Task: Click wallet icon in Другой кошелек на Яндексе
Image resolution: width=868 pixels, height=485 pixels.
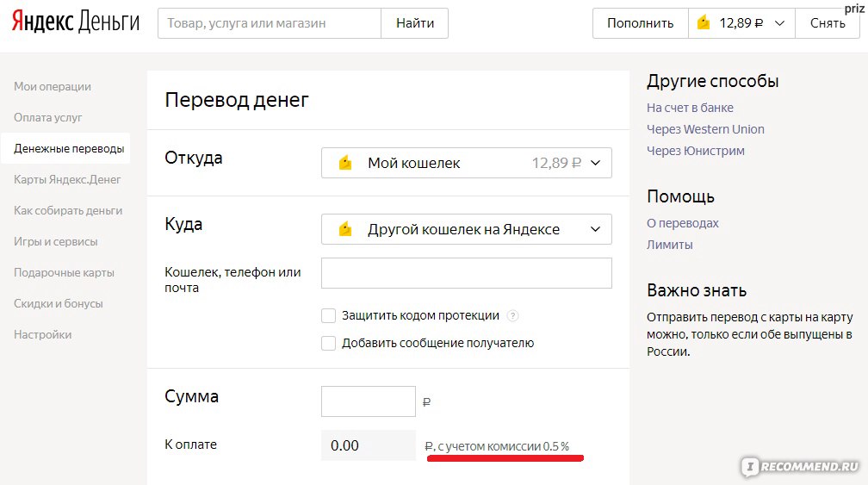Action: pos(344,228)
